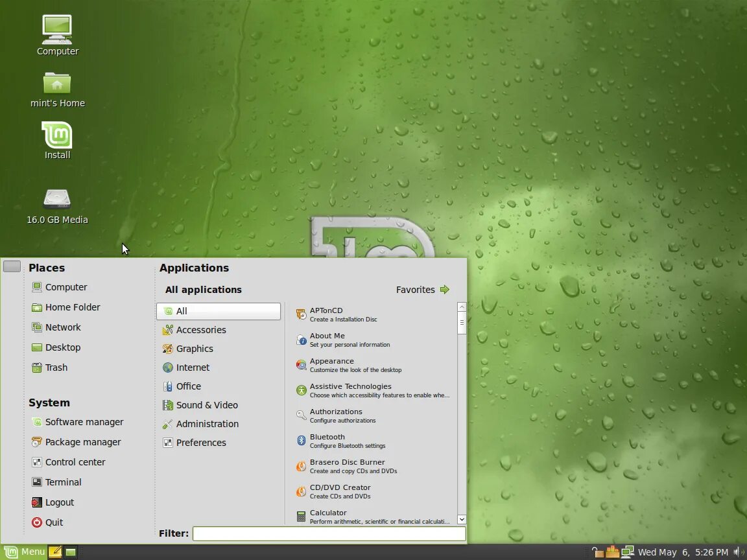This screenshot has width=747, height=560.
Task: Click the applications list scrollbar handle
Action: point(462,323)
